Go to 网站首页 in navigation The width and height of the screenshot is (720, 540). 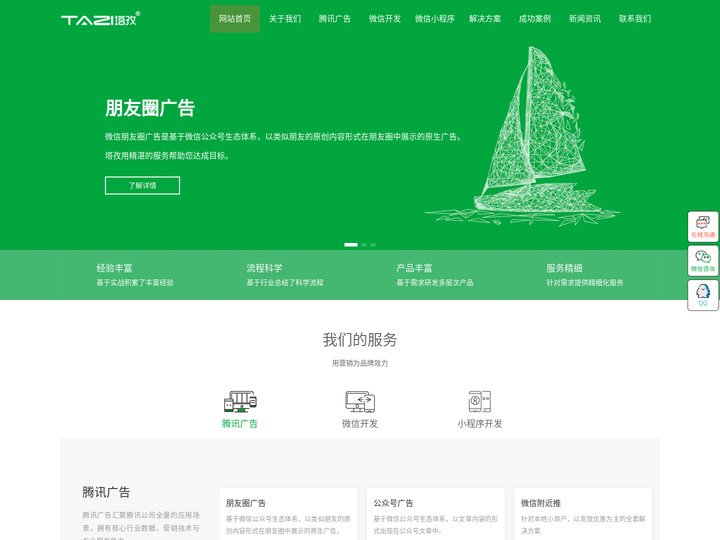coord(235,19)
